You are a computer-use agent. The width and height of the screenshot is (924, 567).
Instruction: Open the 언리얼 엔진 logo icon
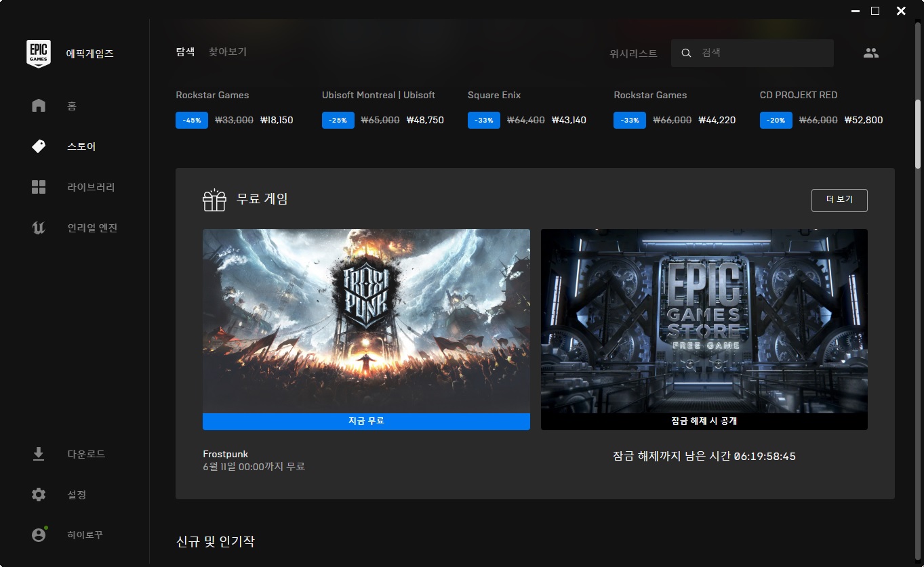[39, 228]
